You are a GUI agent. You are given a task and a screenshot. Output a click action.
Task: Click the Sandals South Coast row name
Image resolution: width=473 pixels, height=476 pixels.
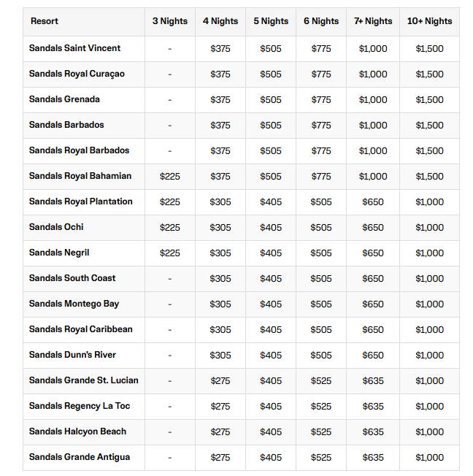pos(72,278)
